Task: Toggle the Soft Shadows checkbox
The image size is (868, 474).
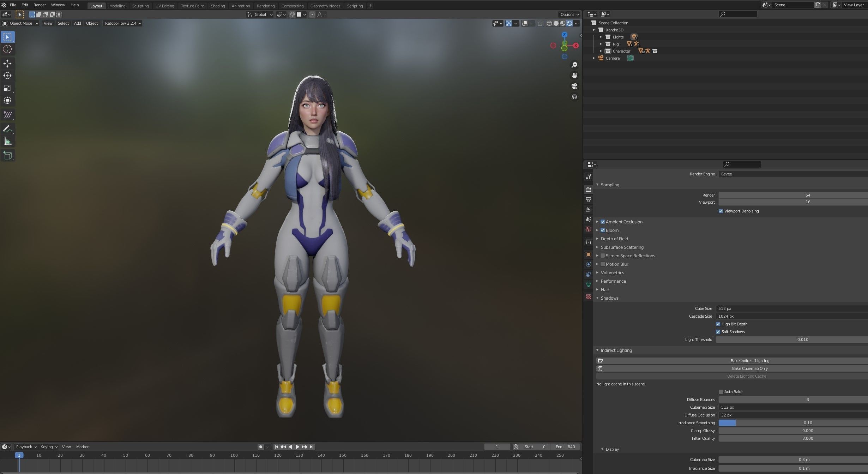Action: tap(718, 332)
